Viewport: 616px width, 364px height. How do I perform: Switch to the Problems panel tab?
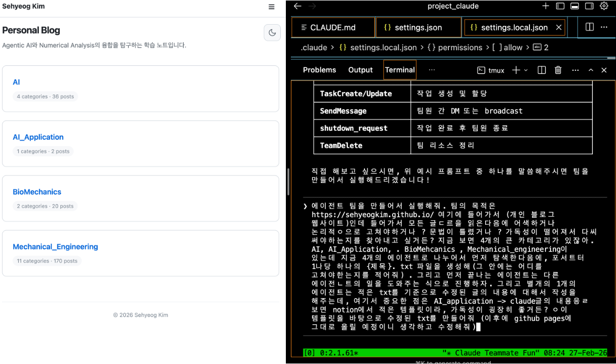click(x=320, y=70)
